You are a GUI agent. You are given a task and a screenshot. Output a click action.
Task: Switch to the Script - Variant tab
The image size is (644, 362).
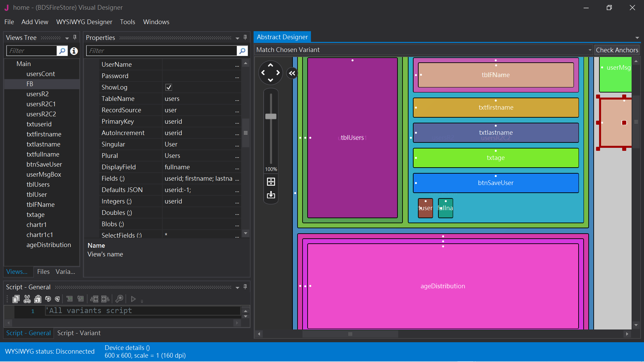79,333
